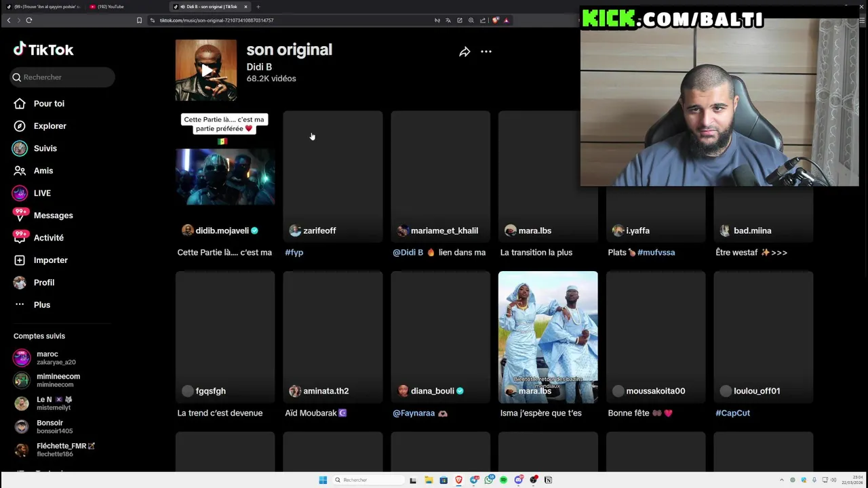Open the Amis section
868x488 pixels.
click(x=33, y=171)
